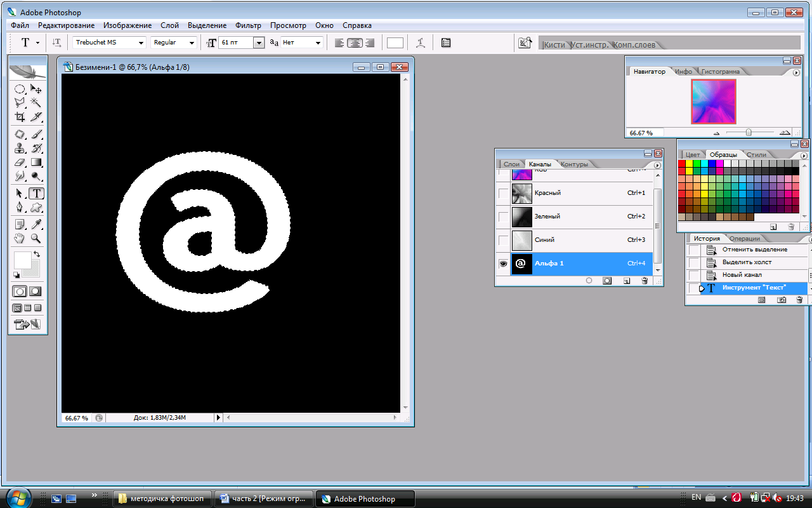Hide the Альфа 1 channel eye
812x508 pixels.
[x=504, y=264]
